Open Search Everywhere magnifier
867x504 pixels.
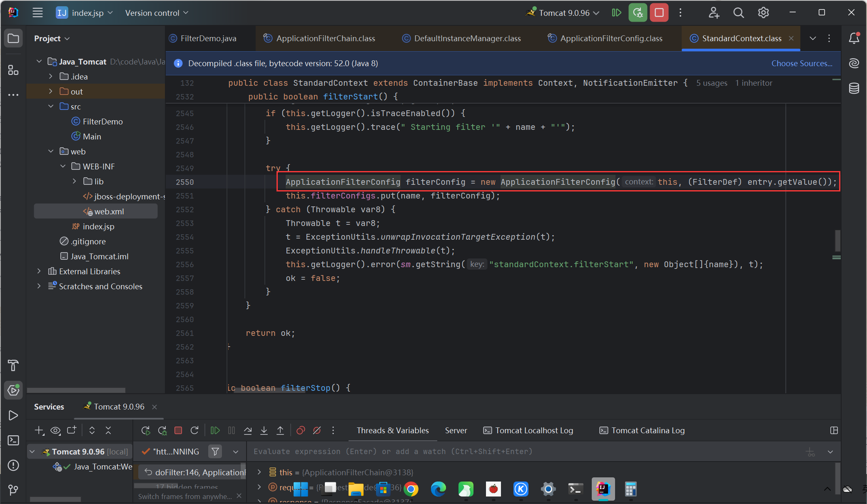click(738, 13)
